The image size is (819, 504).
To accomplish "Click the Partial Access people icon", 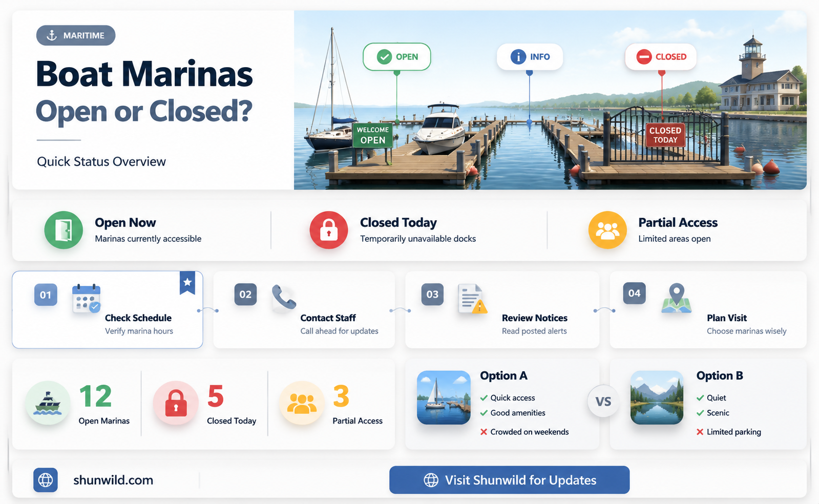I will pyautogui.click(x=607, y=230).
